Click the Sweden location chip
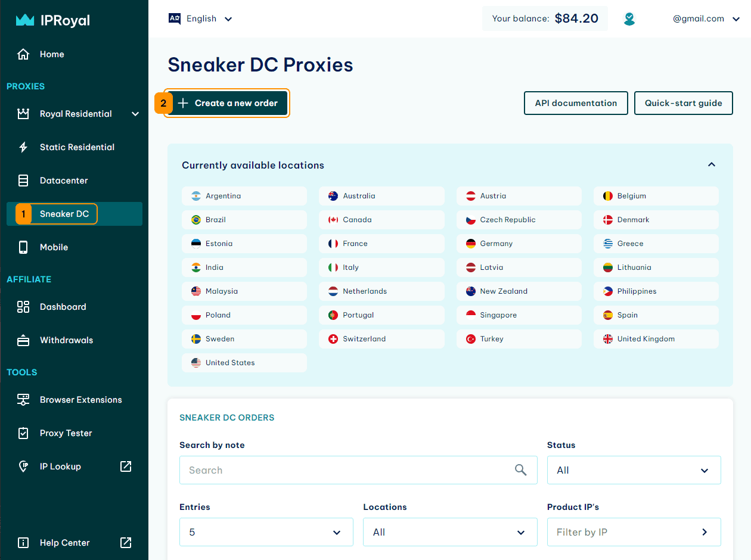The image size is (751, 560). (244, 339)
